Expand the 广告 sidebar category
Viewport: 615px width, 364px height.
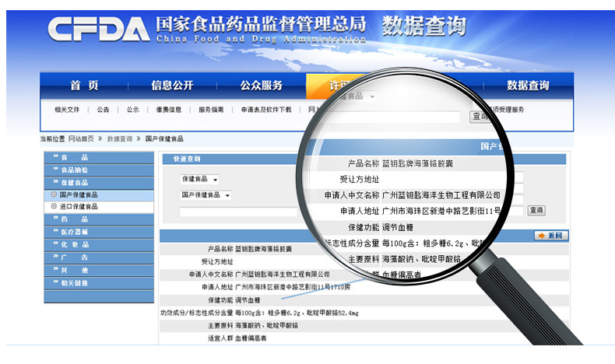[x=99, y=257]
